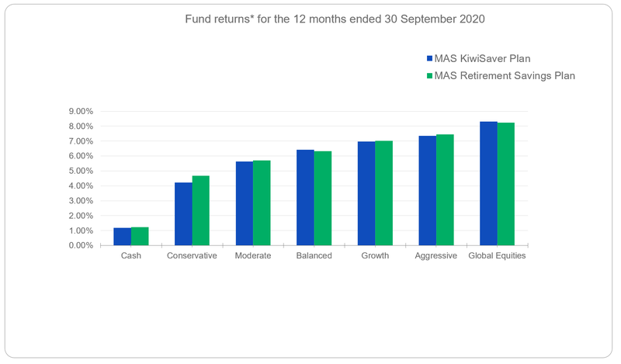The width and height of the screenshot is (621, 364).
Task: Click the blue Moderate bar
Action: [x=245, y=203]
